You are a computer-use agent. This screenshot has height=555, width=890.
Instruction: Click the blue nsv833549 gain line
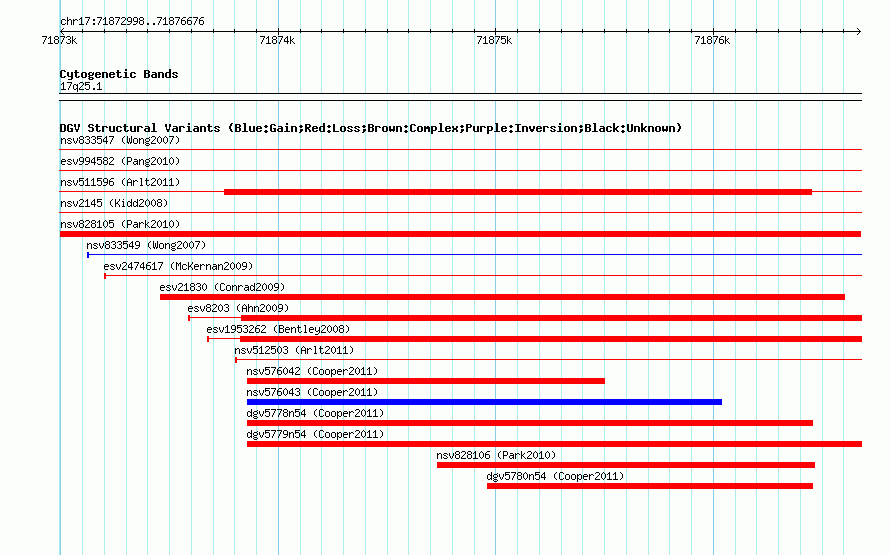click(475, 255)
